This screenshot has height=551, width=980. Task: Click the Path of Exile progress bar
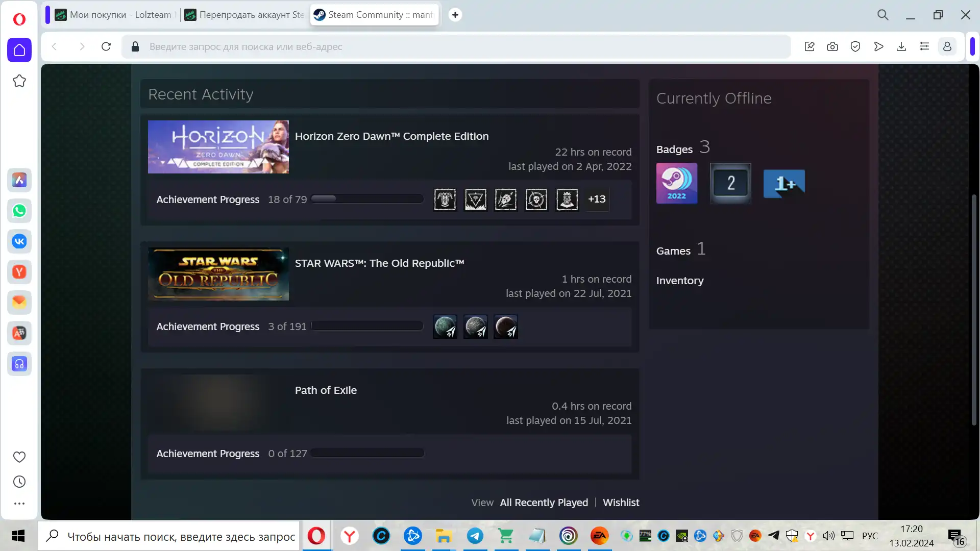point(367,453)
